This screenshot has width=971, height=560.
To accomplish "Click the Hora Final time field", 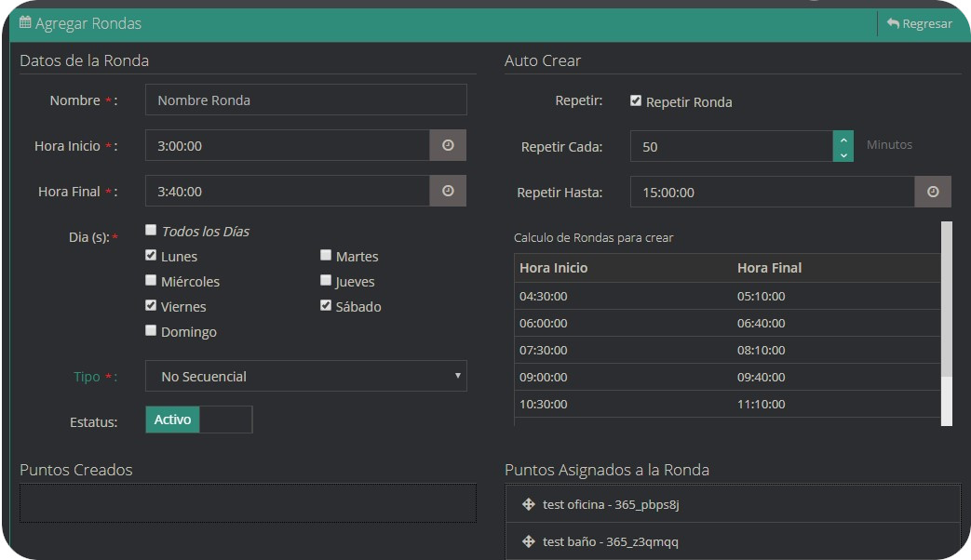I will click(287, 191).
